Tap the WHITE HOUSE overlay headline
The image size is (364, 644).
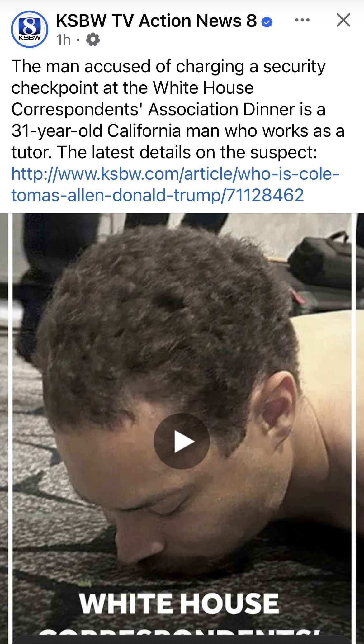click(178, 603)
